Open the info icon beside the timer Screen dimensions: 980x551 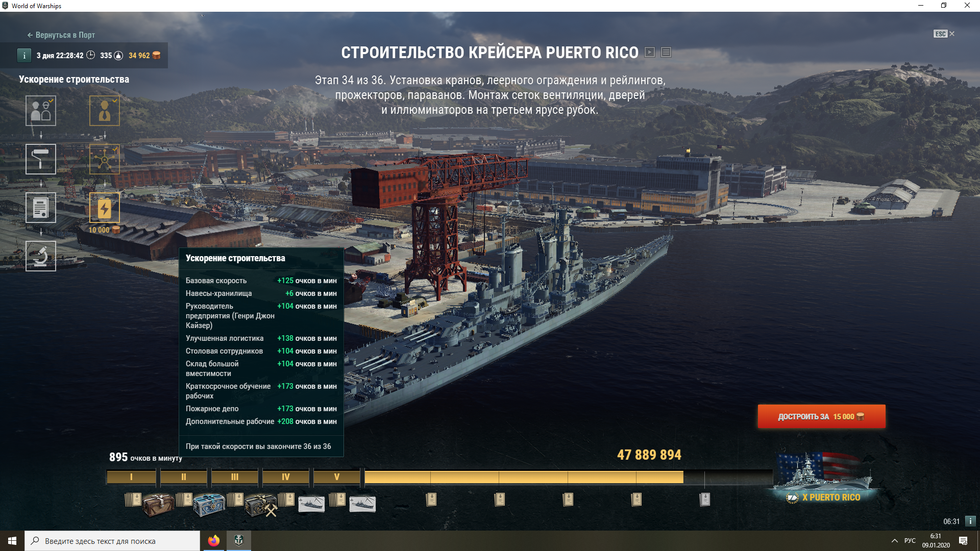coord(24,55)
